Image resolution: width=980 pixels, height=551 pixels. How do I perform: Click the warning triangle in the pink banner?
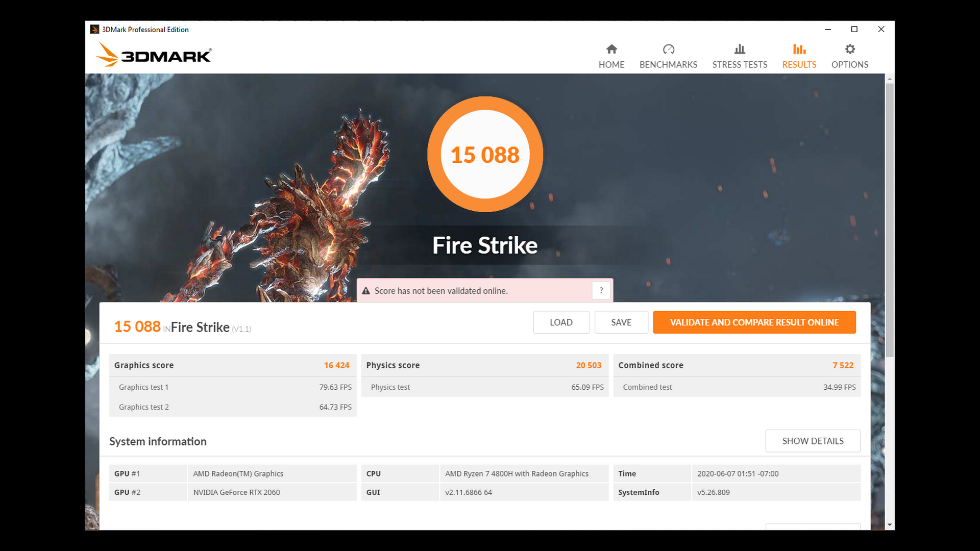point(366,290)
